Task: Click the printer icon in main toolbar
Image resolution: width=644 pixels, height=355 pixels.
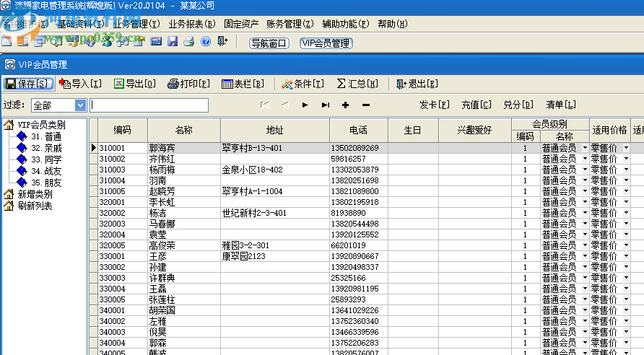Action: (x=189, y=41)
